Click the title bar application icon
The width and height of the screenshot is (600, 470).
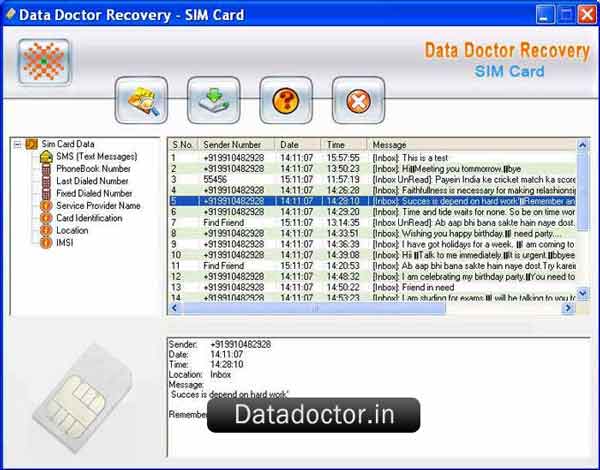[x=11, y=15]
